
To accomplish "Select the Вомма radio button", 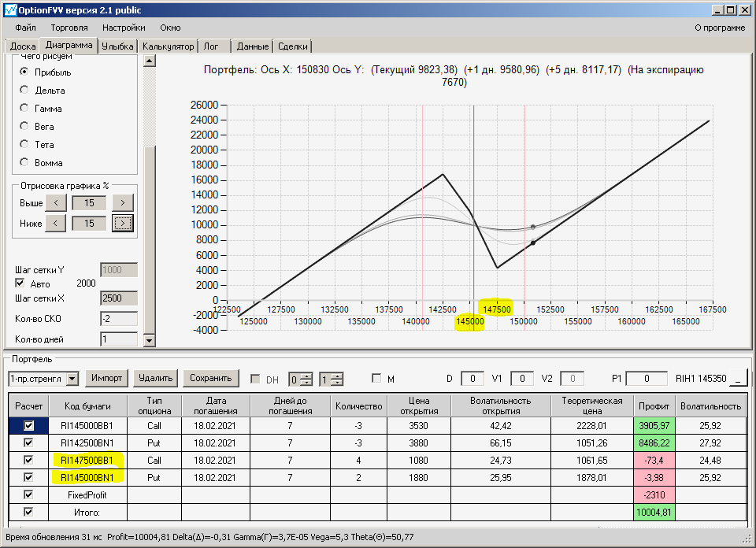I will coord(24,162).
